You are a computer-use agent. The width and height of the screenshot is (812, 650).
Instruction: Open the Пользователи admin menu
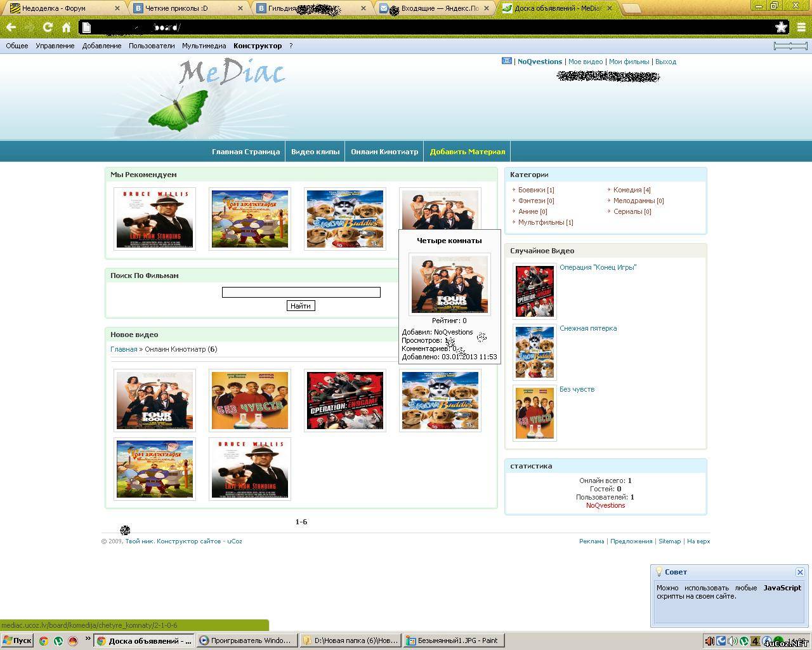click(x=152, y=46)
